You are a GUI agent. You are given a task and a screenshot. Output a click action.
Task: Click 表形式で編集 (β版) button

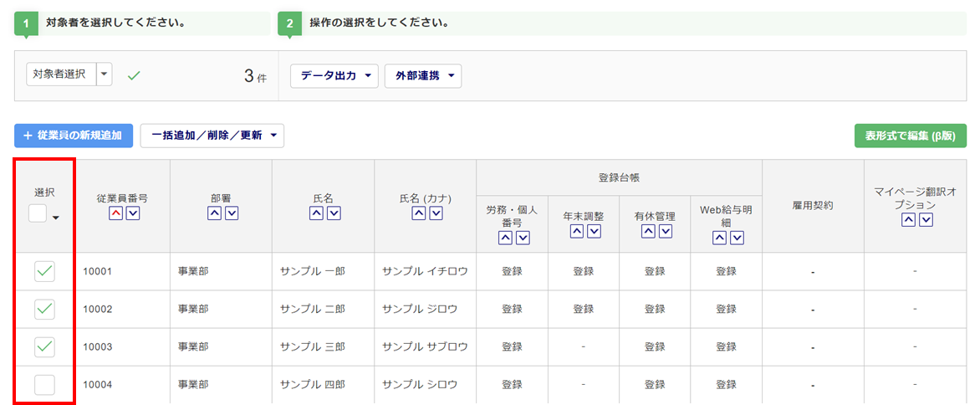[911, 136]
